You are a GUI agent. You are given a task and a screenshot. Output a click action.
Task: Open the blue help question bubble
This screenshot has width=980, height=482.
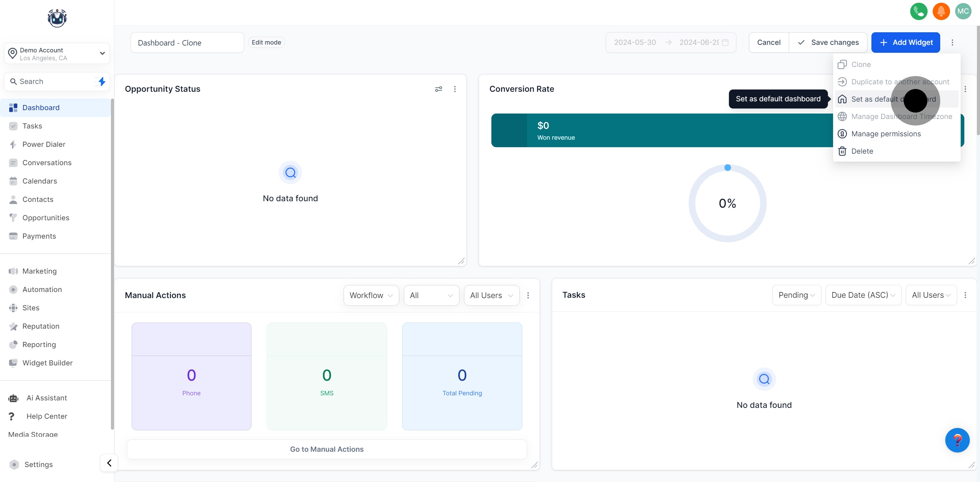point(957,440)
